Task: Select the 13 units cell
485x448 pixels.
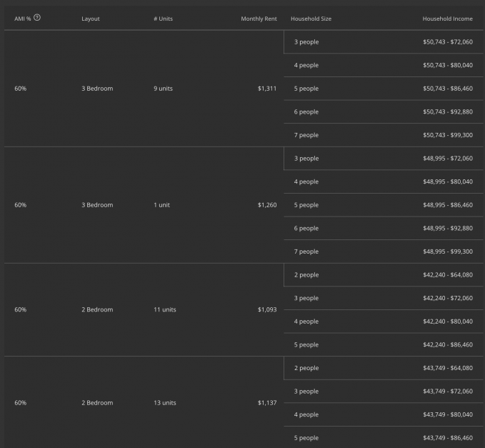Action: pyautogui.click(x=164, y=403)
